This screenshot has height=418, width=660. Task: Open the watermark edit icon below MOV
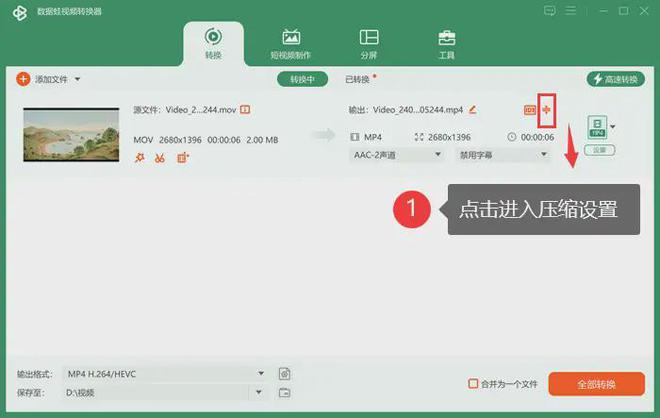pyautogui.click(x=183, y=158)
